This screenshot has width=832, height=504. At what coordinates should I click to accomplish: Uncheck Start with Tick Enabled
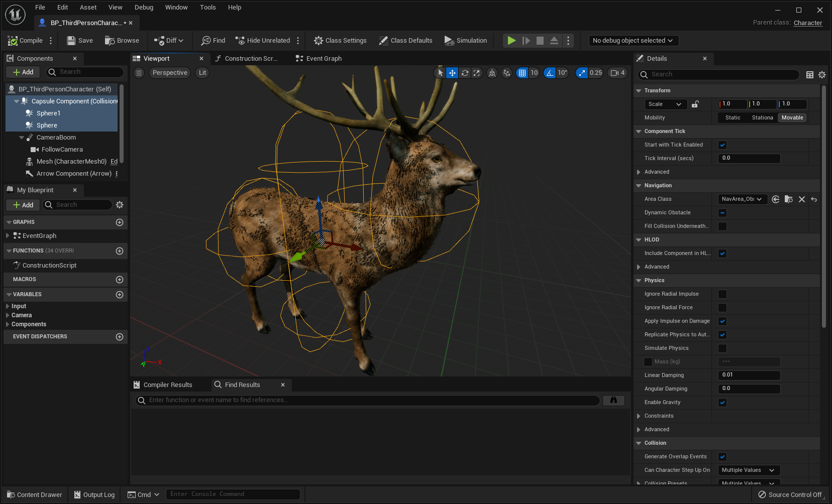pyautogui.click(x=722, y=145)
